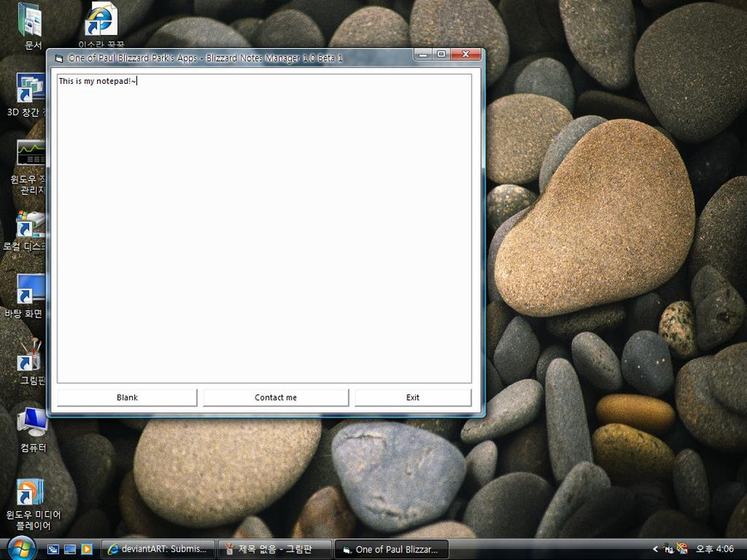Viewport: 747px width, 560px height.
Task: Click the Blizzard Notes Manager title bar icon
Action: 59,59
